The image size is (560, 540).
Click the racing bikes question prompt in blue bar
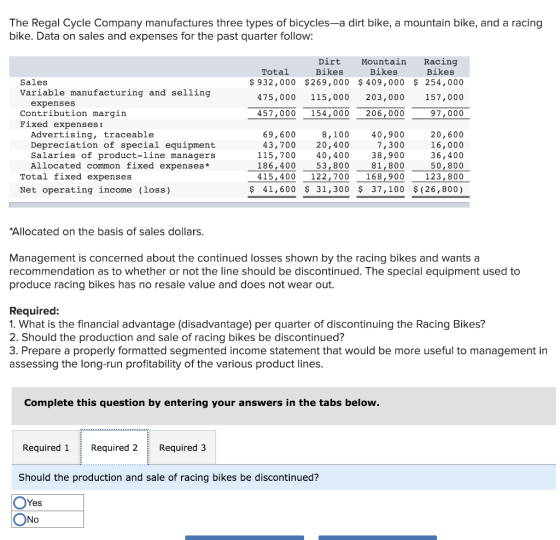169,478
